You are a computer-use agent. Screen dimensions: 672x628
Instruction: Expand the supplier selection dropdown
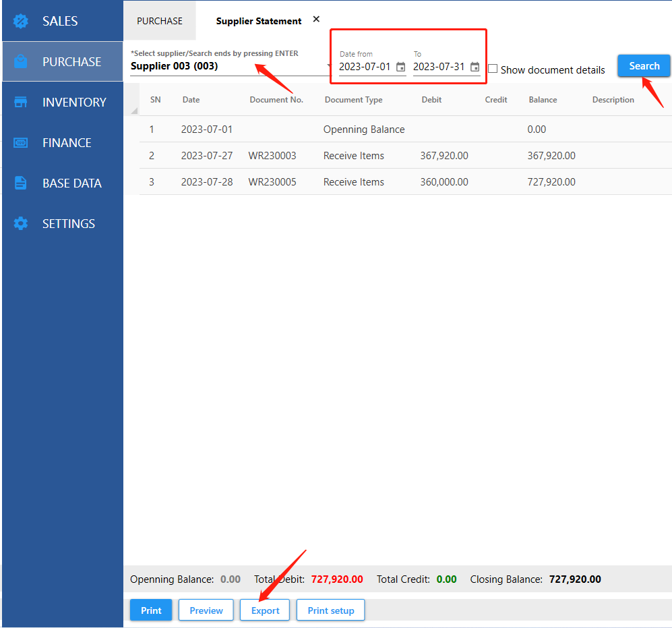coord(329,66)
